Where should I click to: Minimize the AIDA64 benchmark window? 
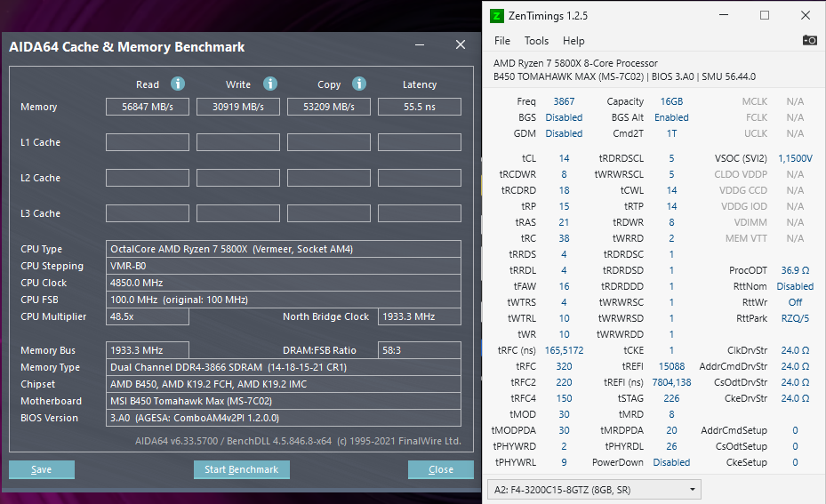pos(420,45)
